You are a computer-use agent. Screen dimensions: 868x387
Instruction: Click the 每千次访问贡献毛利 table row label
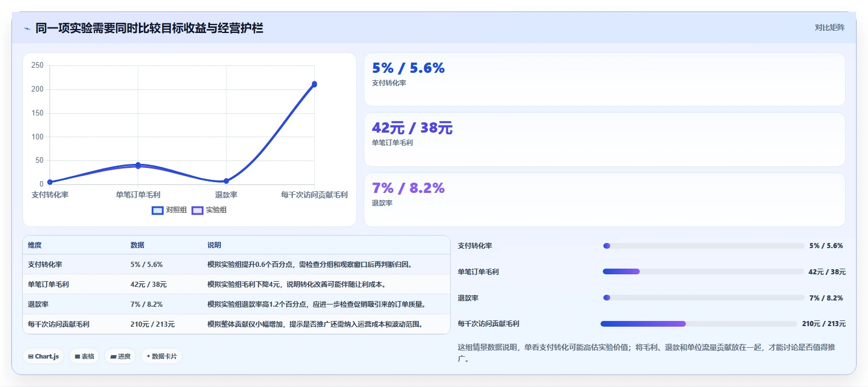point(59,324)
